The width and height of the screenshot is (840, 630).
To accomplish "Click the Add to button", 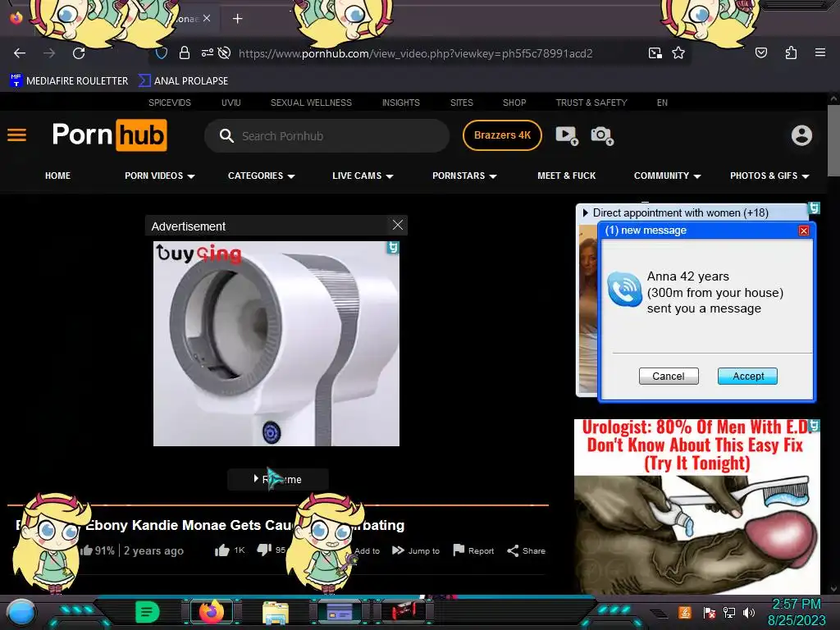I will 367,550.
